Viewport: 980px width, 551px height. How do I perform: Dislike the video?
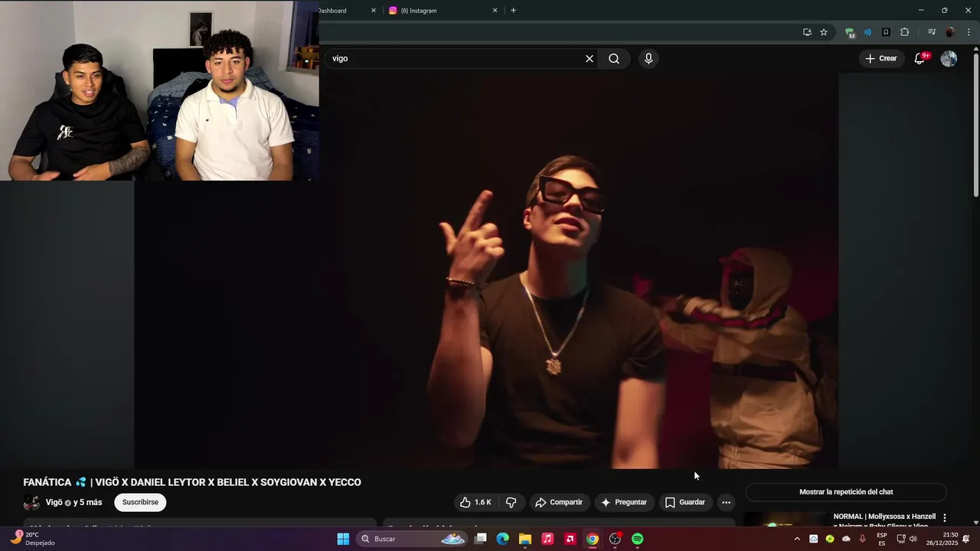click(511, 503)
